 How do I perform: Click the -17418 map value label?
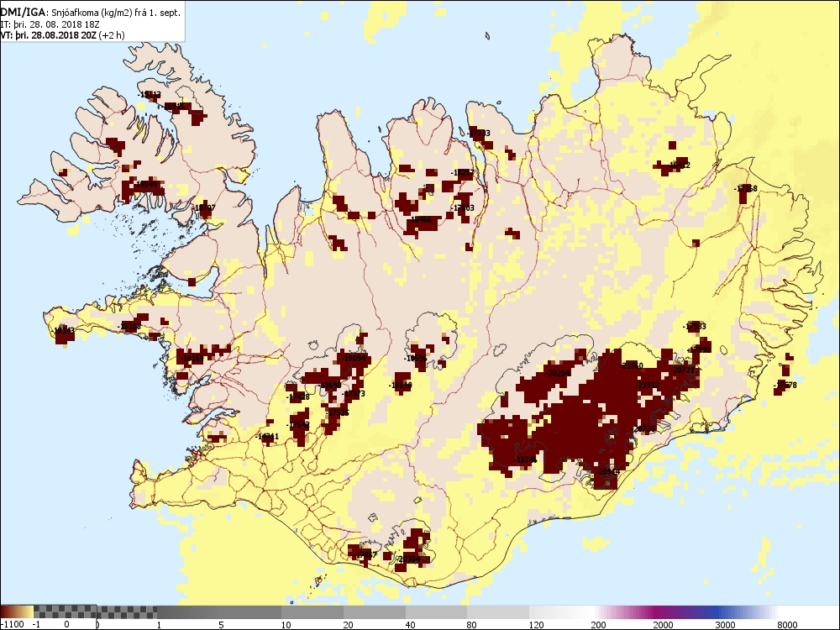pyautogui.click(x=298, y=397)
